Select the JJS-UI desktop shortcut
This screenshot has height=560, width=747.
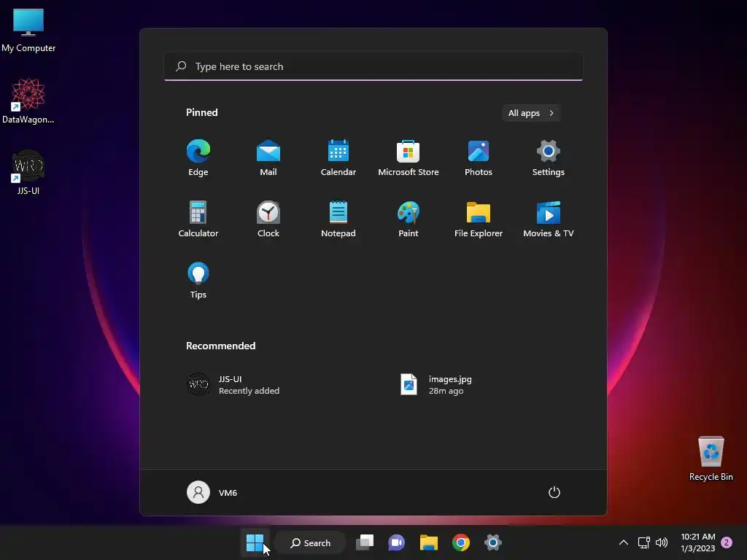coord(28,172)
